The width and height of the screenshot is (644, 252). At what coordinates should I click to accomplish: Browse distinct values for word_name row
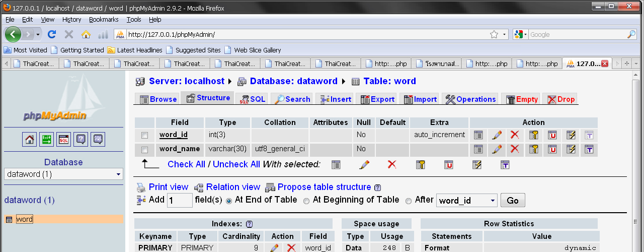tap(478, 149)
